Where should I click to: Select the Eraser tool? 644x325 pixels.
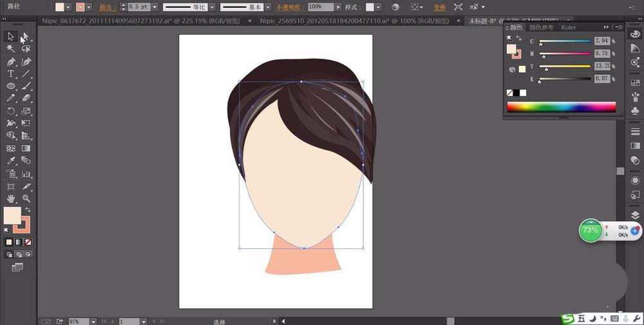point(26,98)
